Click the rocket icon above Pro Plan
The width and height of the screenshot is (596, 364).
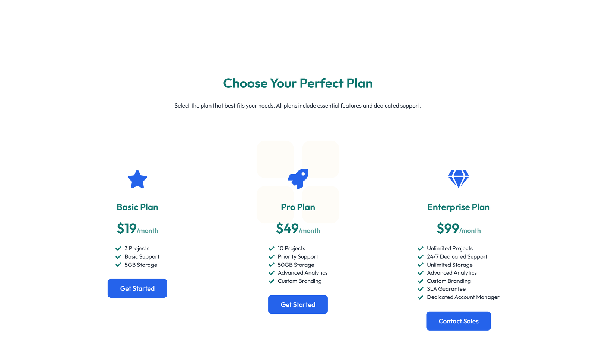[x=298, y=179]
